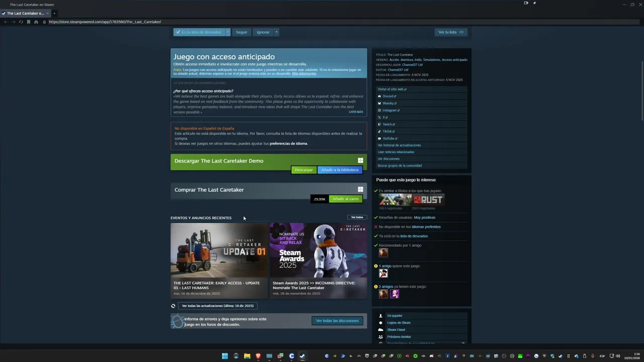Expand the wishlist dropdown arrow

coord(227,32)
